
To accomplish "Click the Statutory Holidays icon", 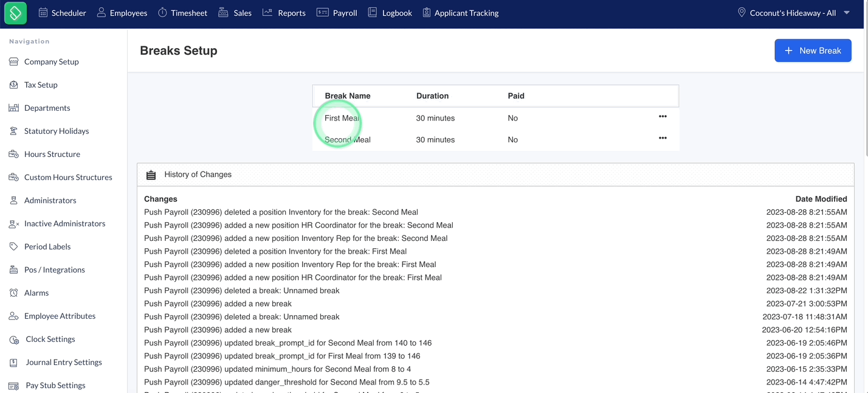I will click(x=13, y=131).
